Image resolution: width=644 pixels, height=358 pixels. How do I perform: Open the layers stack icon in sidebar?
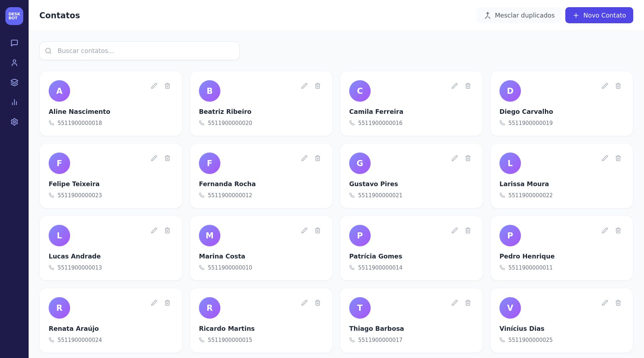click(x=14, y=82)
